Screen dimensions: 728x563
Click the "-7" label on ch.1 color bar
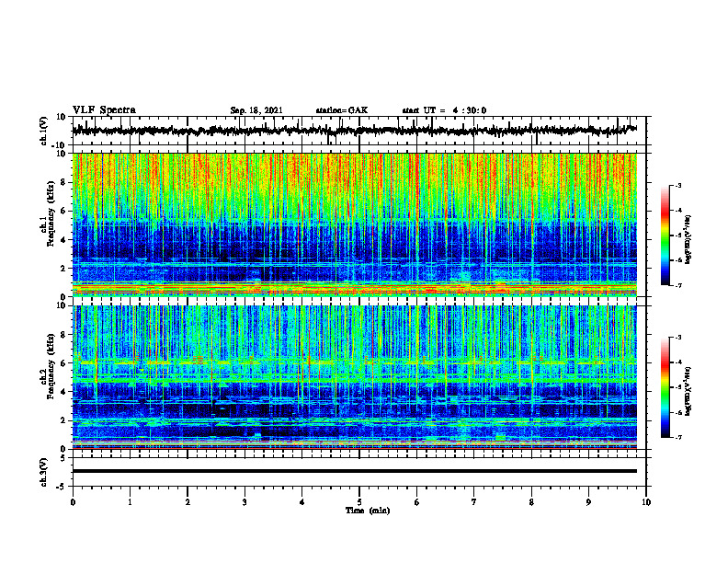coord(677,285)
